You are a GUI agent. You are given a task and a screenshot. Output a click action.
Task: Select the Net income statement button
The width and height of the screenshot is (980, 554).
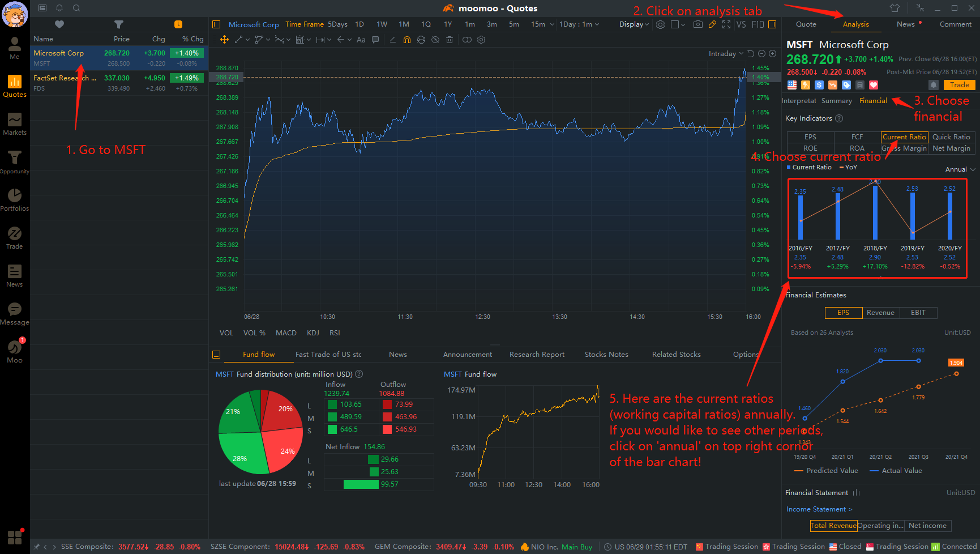(927, 526)
